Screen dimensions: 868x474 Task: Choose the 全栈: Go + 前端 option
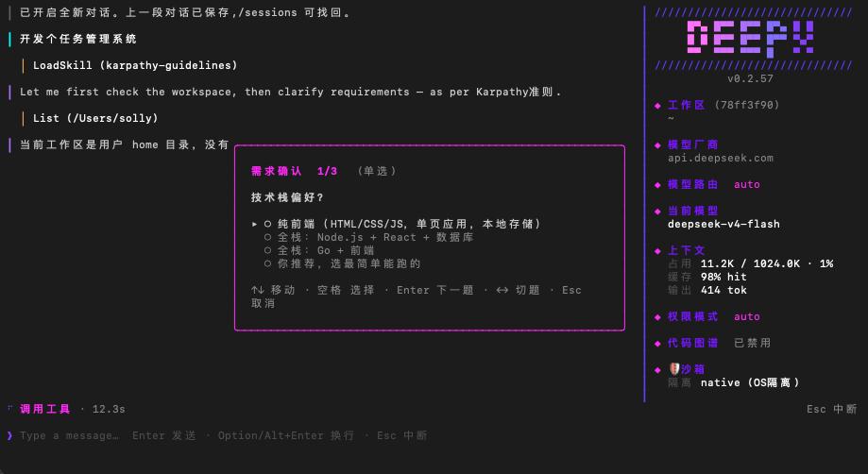(267, 250)
